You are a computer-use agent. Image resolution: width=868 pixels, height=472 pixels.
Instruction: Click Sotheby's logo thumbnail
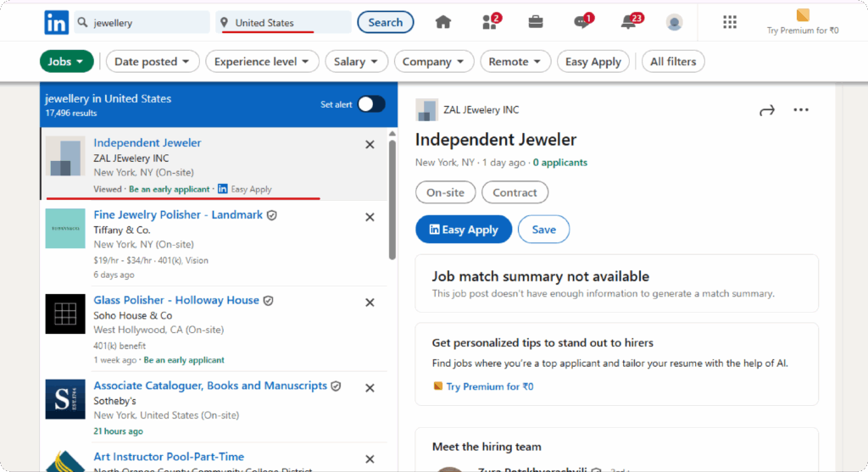[x=65, y=399]
